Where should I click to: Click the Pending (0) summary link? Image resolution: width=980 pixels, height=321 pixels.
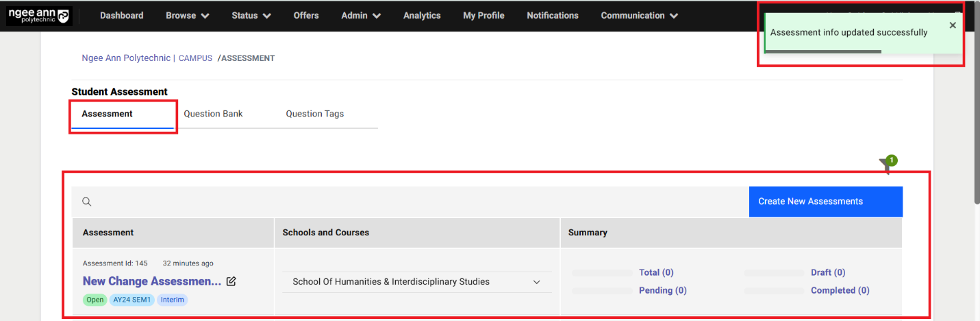(662, 290)
